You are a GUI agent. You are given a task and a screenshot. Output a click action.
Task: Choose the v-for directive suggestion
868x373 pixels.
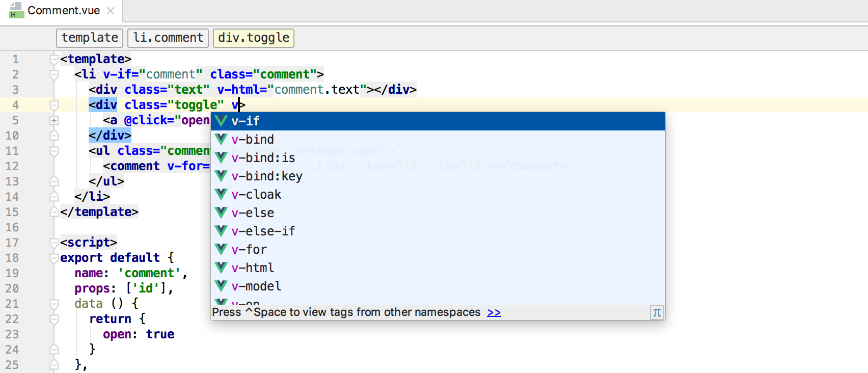click(438, 250)
